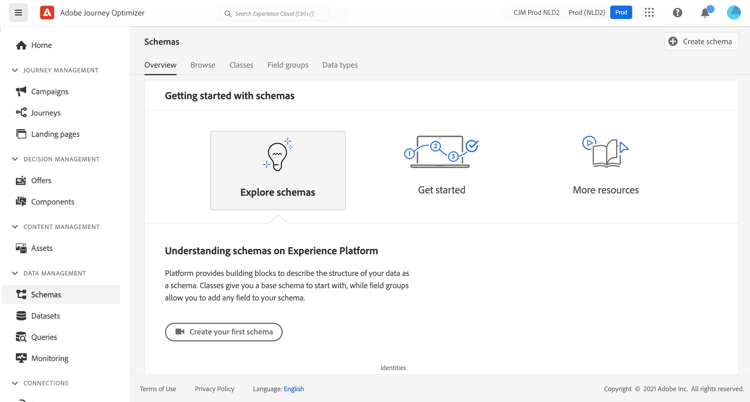This screenshot has height=402, width=750.
Task: Select the Get started card
Action: (x=441, y=166)
